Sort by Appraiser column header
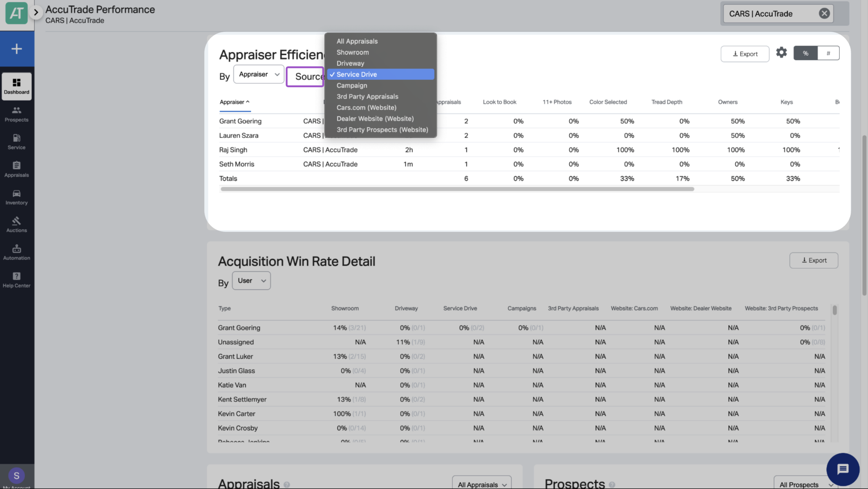 235,102
